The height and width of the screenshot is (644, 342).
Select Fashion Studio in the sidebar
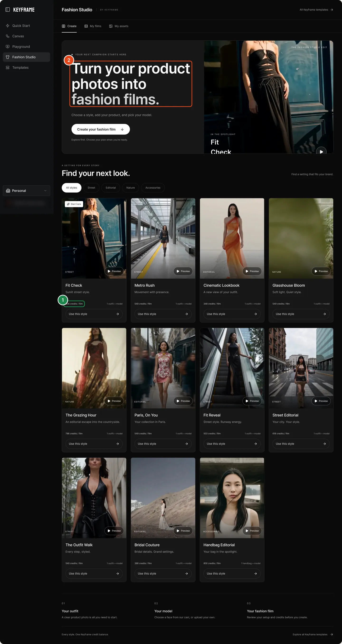pos(26,57)
